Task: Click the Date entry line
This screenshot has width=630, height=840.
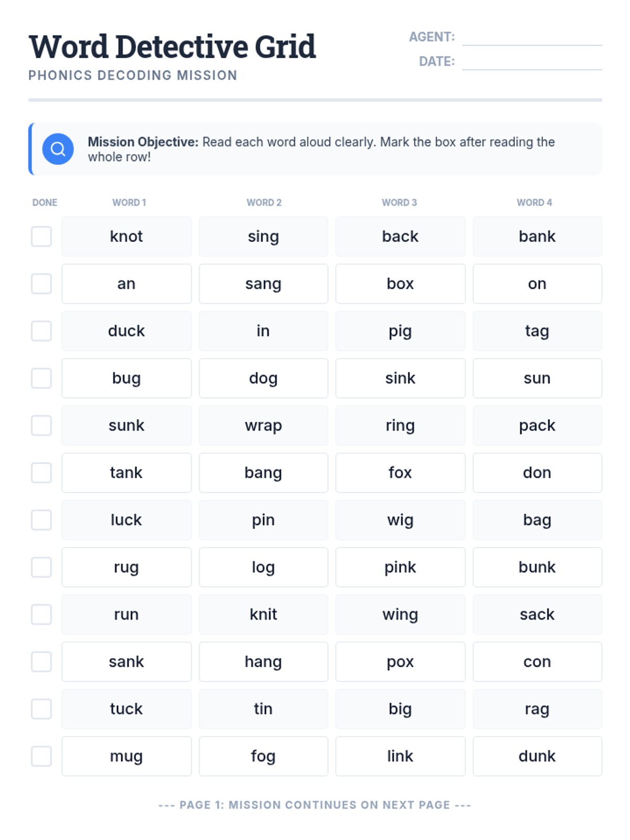Action: [x=531, y=62]
